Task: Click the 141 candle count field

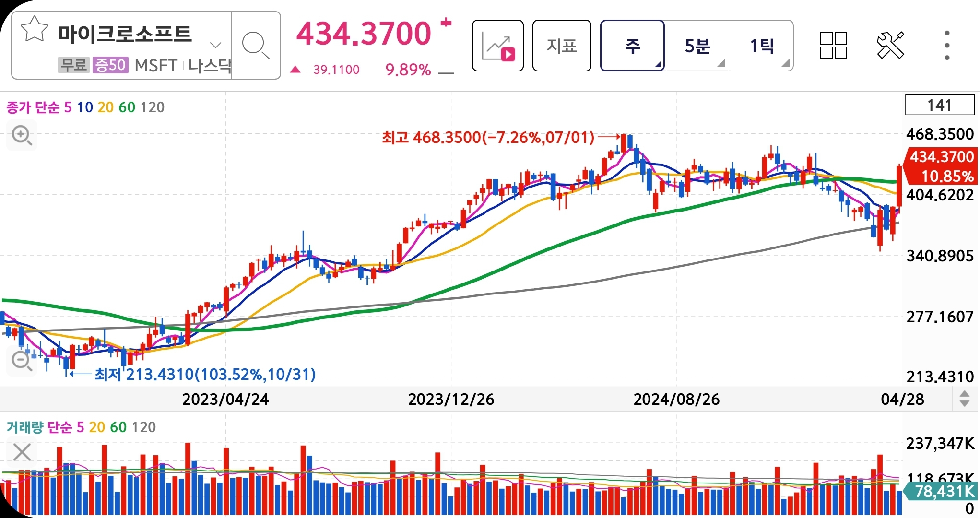Action: coord(939,105)
